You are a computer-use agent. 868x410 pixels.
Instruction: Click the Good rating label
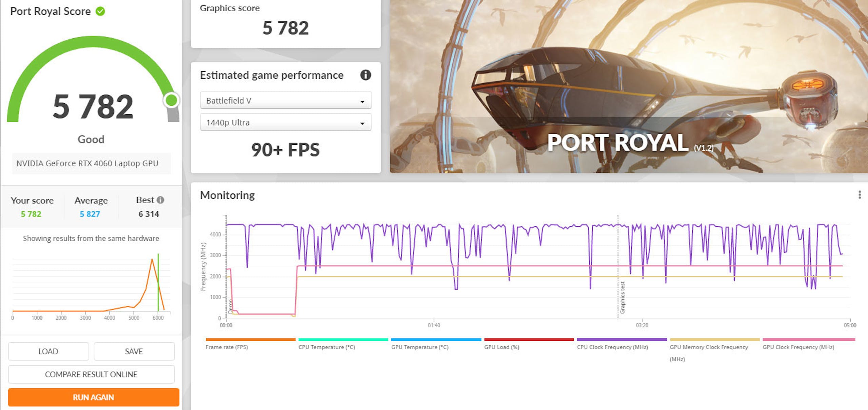point(91,139)
